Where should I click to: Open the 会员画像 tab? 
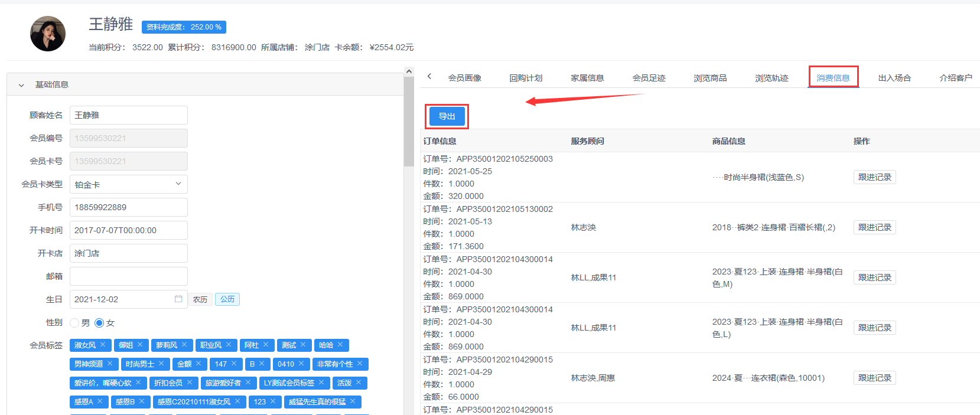465,78
